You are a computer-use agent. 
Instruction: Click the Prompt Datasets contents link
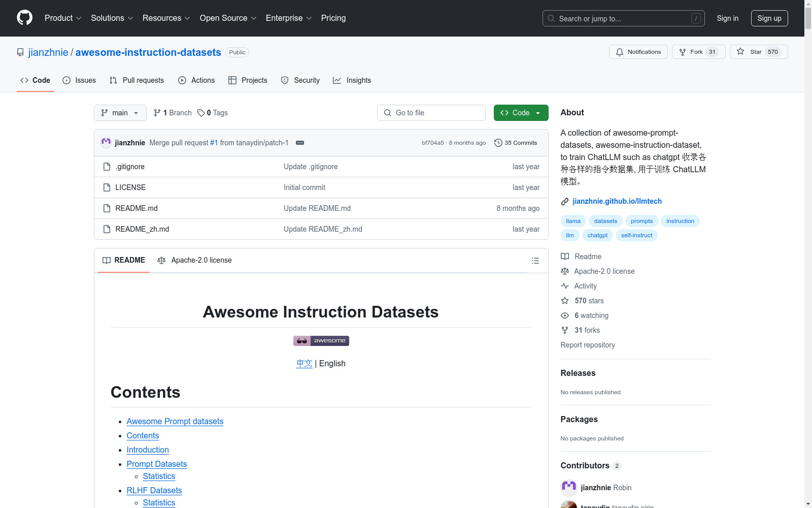(157, 464)
